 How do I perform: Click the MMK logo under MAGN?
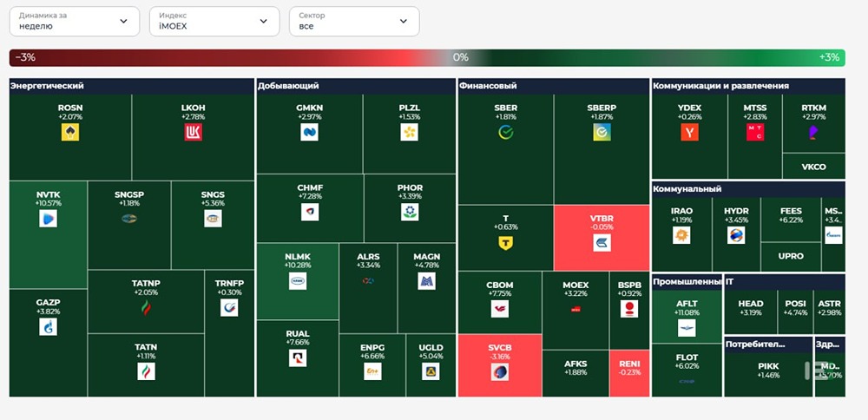pos(427,281)
